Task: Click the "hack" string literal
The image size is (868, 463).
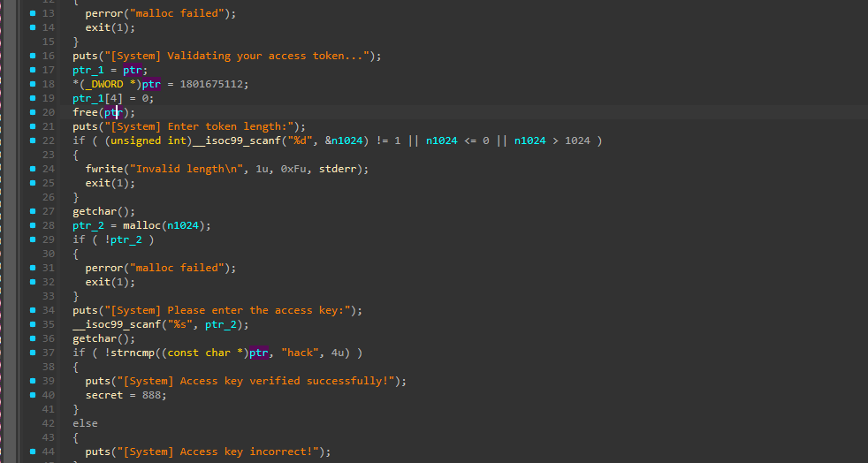Action: (x=300, y=353)
